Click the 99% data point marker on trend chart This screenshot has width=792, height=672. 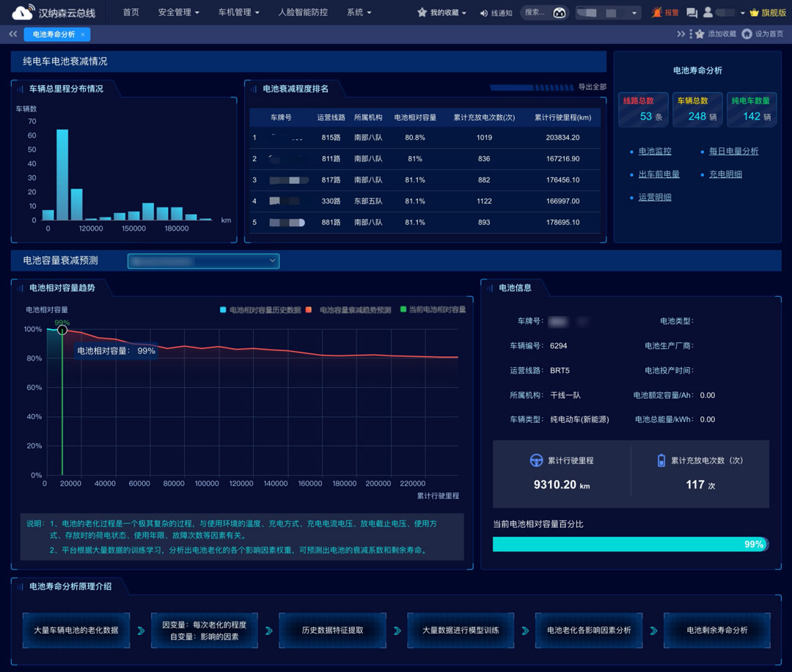[62, 331]
